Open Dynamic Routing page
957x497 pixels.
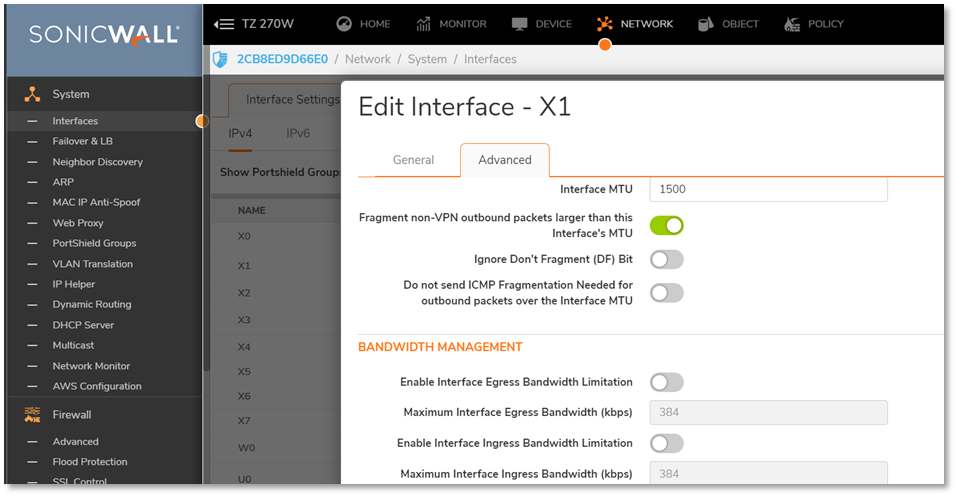click(x=92, y=304)
